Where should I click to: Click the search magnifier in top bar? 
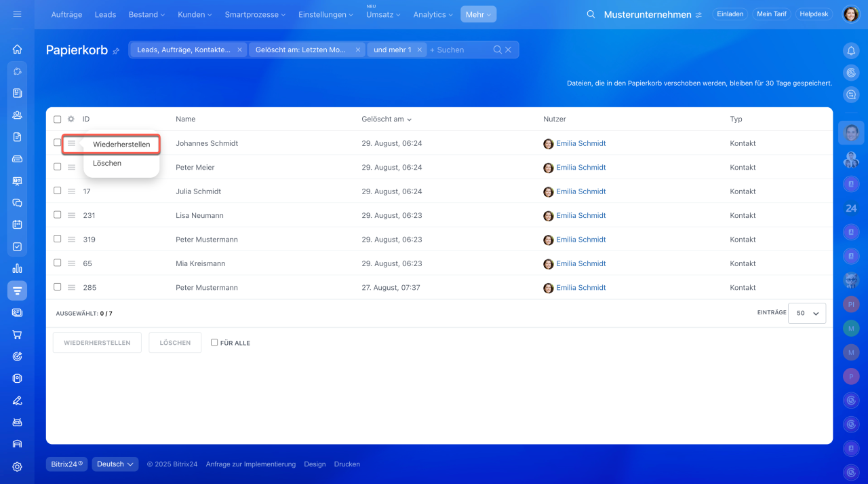[x=591, y=14]
